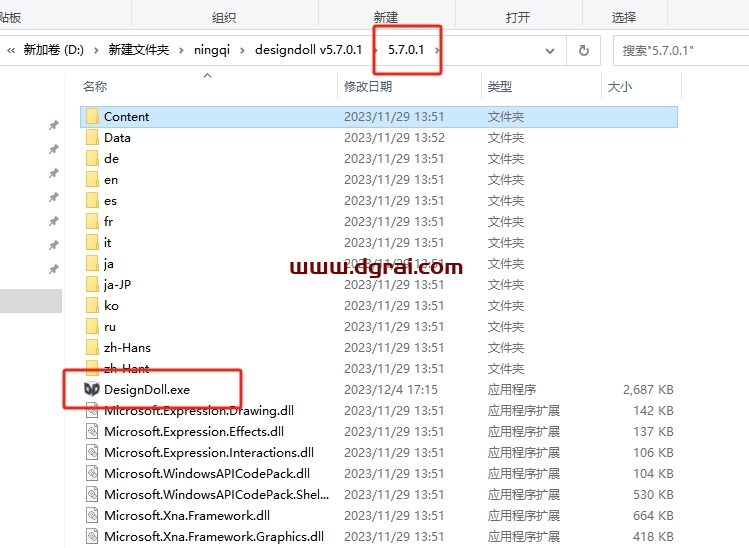Sort files by 大小 column header
This screenshot has width=749, height=548.
point(620,86)
